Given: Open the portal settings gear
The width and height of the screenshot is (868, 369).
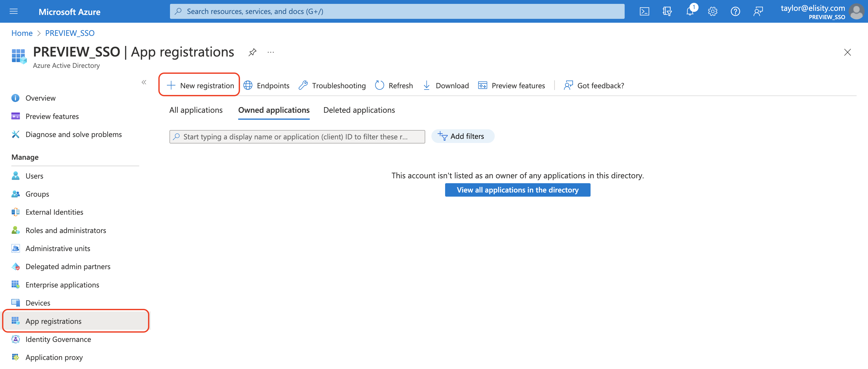Looking at the screenshot, I should click(x=712, y=12).
